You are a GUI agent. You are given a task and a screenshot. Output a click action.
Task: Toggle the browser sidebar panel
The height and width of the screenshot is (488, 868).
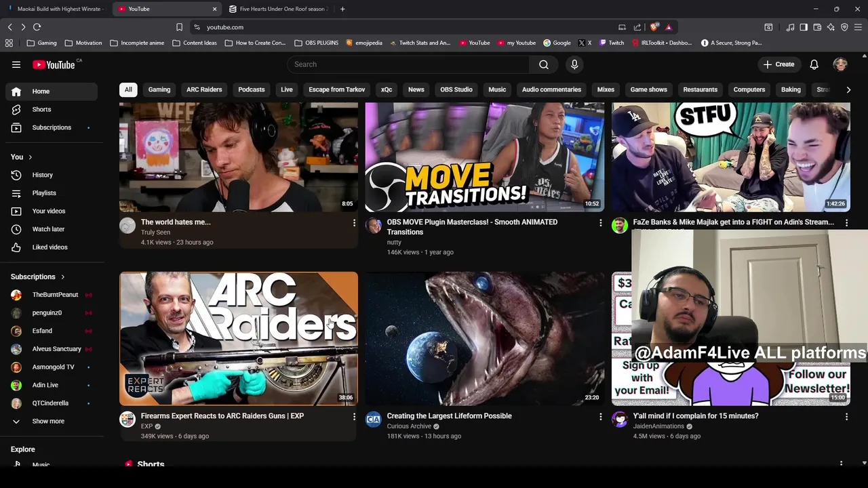pyautogui.click(x=804, y=27)
